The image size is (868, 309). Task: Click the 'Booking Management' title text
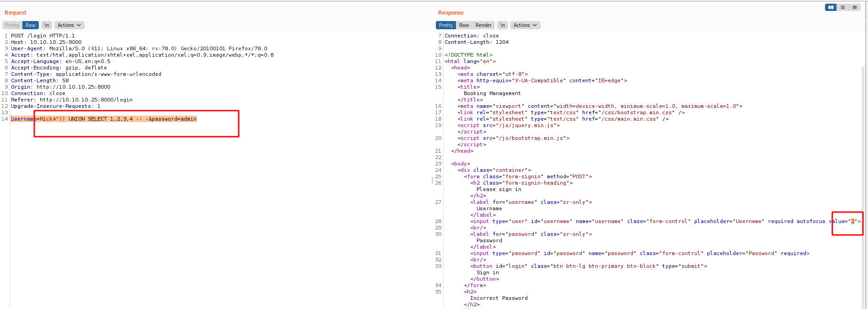[492, 93]
